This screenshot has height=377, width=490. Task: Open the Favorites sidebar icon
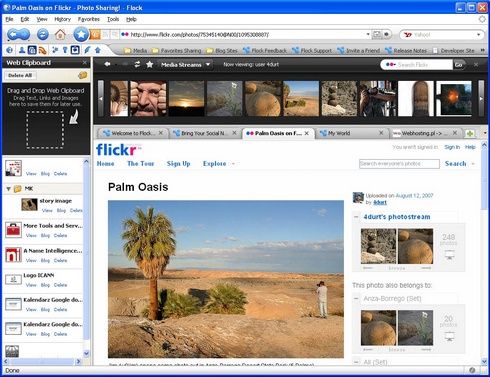pyautogui.click(x=55, y=50)
